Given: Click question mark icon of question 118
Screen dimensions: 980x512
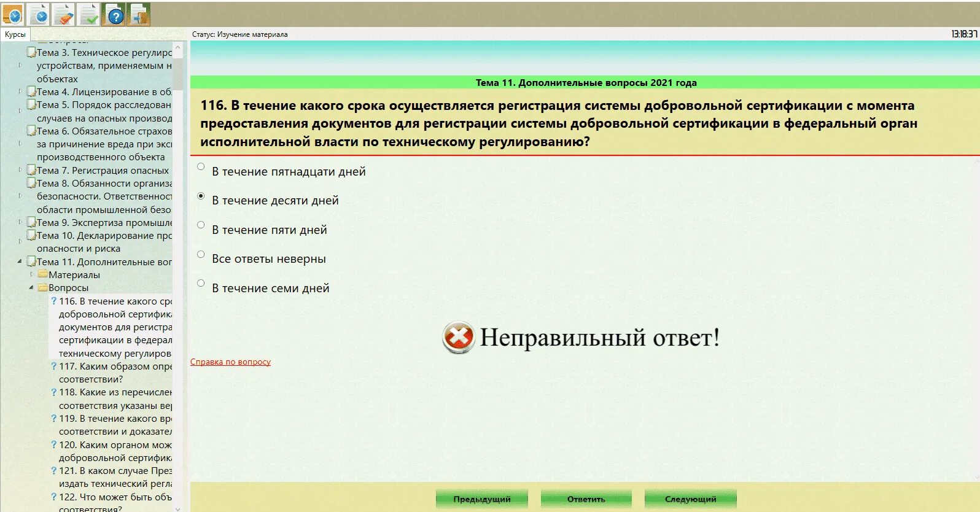Looking at the screenshot, I should [x=54, y=392].
